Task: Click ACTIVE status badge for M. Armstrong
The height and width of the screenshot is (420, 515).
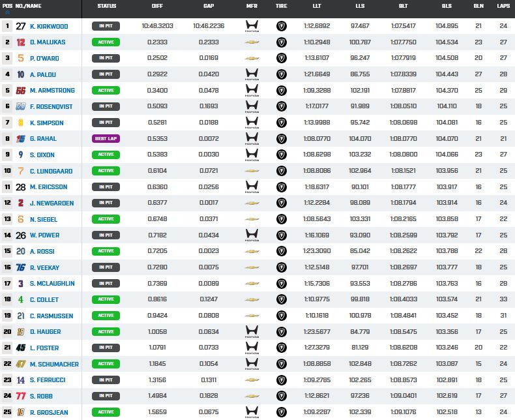Action: coord(106,91)
